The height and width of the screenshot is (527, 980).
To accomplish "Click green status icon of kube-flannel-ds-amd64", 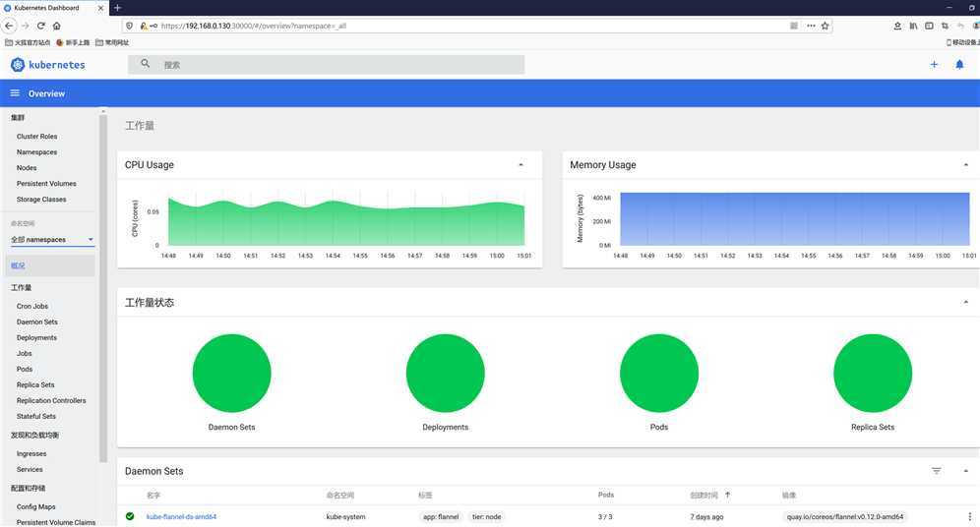I will [130, 516].
